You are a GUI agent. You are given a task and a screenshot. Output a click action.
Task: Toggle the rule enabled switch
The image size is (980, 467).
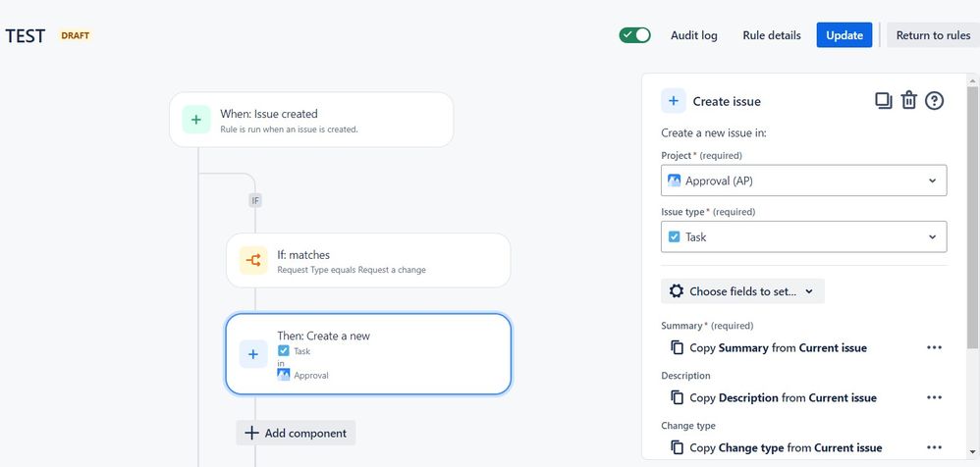[634, 35]
